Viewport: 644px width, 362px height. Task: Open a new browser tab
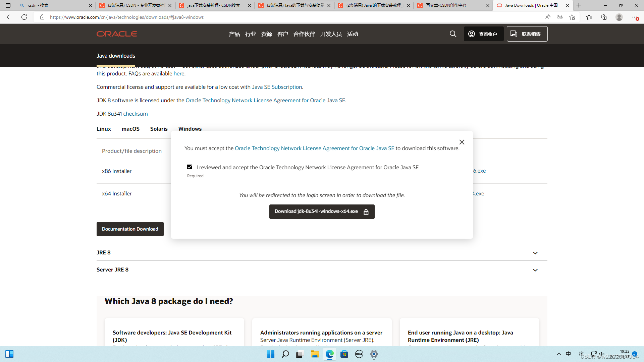point(579,5)
